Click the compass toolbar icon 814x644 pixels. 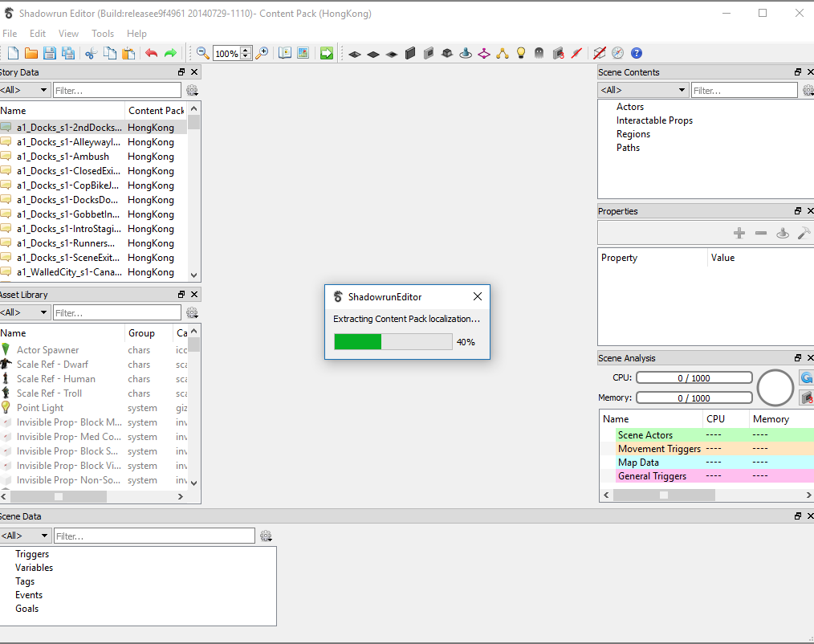617,53
